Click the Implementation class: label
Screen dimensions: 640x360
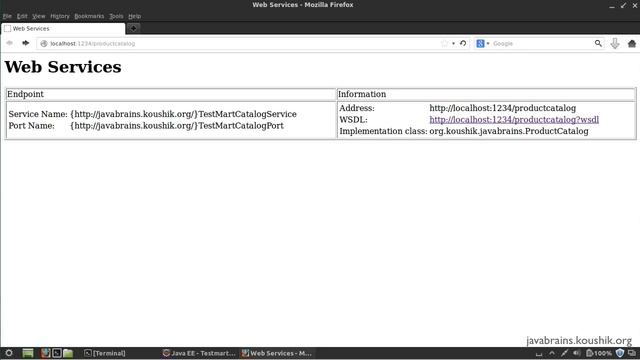(383, 131)
